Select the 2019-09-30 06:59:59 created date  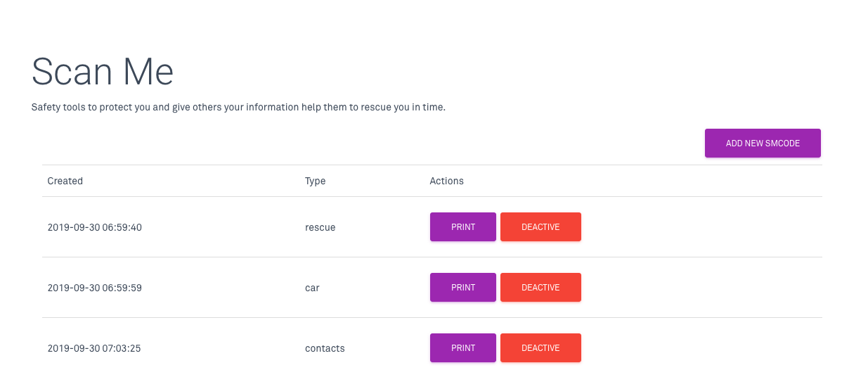pos(95,288)
